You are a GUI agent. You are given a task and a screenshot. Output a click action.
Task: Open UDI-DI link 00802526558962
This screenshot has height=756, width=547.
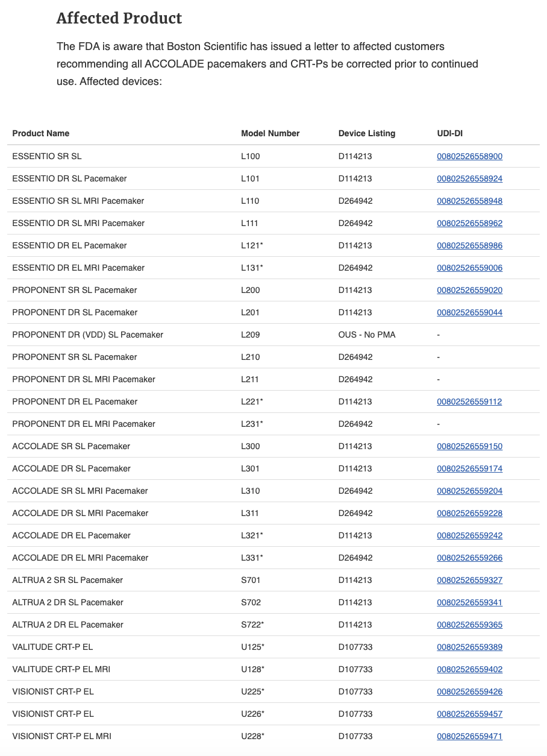tap(469, 223)
